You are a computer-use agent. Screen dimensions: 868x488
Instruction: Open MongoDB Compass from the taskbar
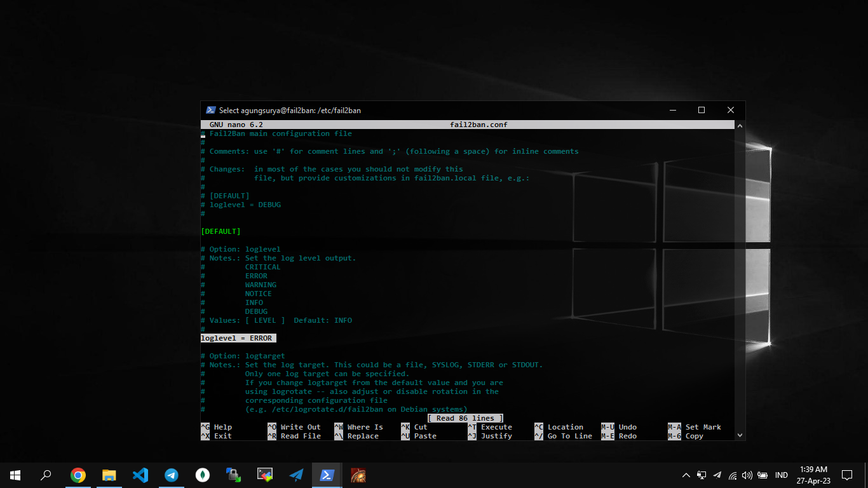point(203,475)
